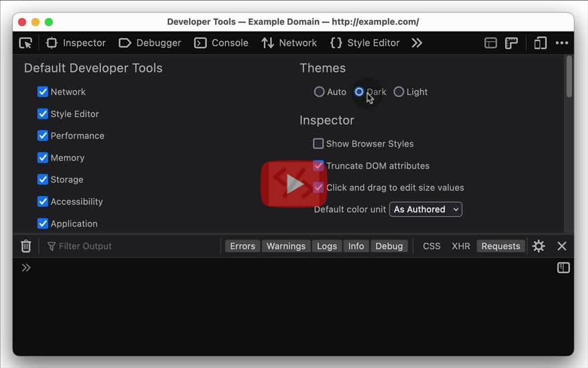
Task: Toggle responsive design mode icon
Action: pos(541,43)
